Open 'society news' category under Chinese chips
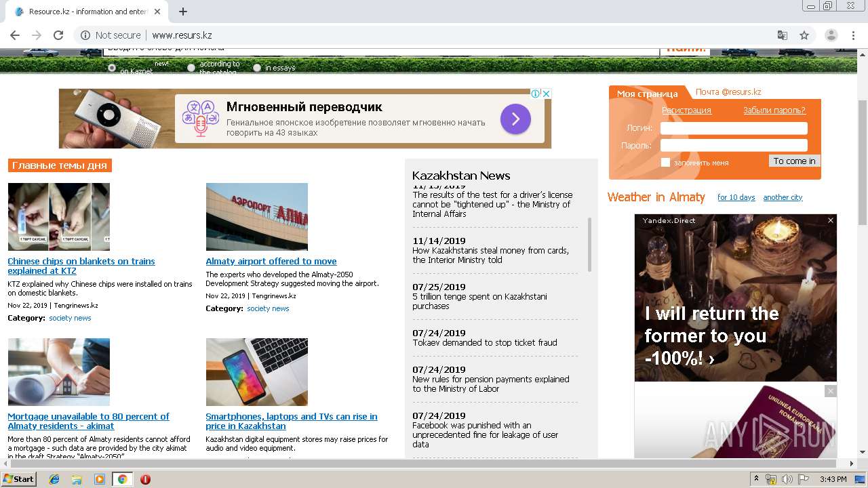Viewport: 868px width, 488px height. pyautogui.click(x=70, y=318)
